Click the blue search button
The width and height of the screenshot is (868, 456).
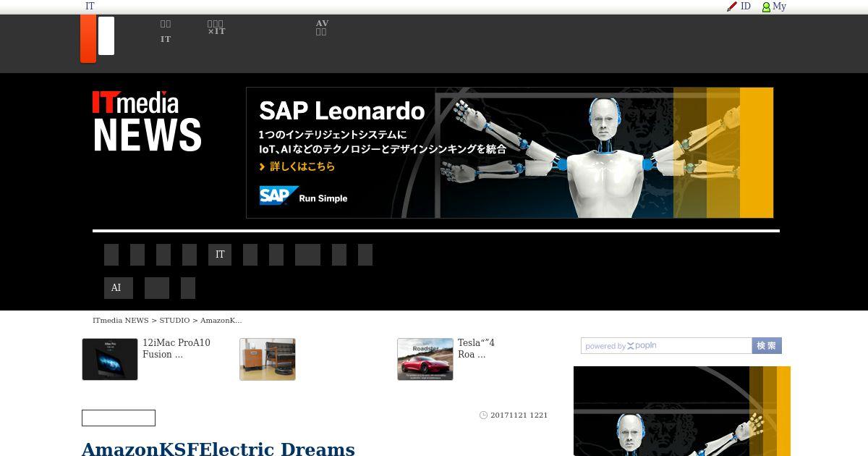click(767, 346)
